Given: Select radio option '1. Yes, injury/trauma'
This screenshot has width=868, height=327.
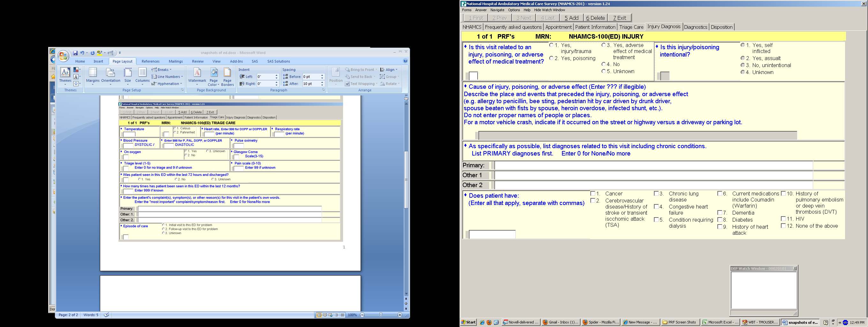Looking at the screenshot, I should pyautogui.click(x=551, y=45).
